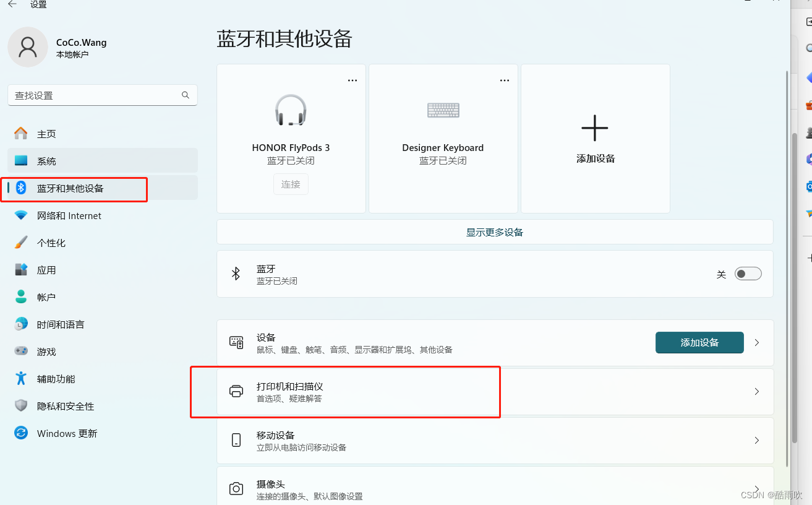Screen dimensions: 812x505
Task: Turn on the 蓝牙 toggle switch
Action: tap(748, 274)
